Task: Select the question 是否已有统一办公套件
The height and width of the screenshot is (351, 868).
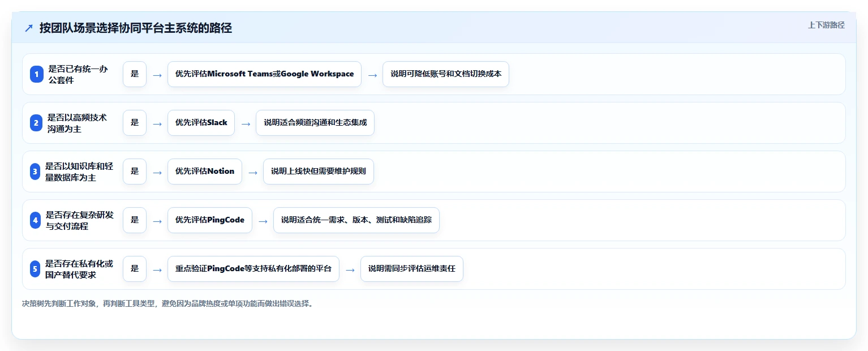Action: click(78, 74)
